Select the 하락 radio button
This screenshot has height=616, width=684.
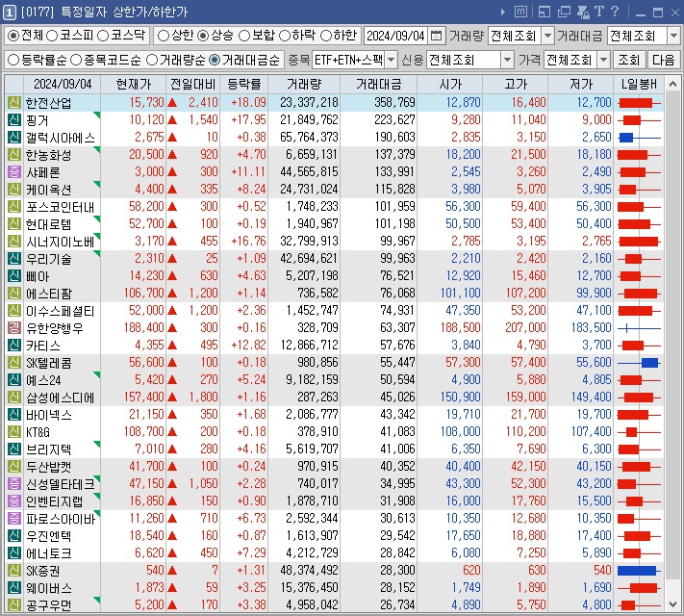point(285,36)
